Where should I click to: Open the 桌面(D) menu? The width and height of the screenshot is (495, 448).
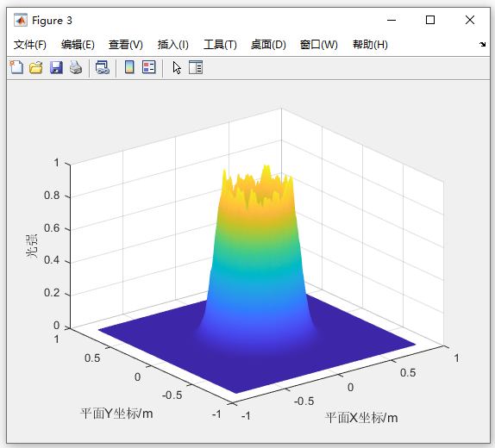coord(268,45)
